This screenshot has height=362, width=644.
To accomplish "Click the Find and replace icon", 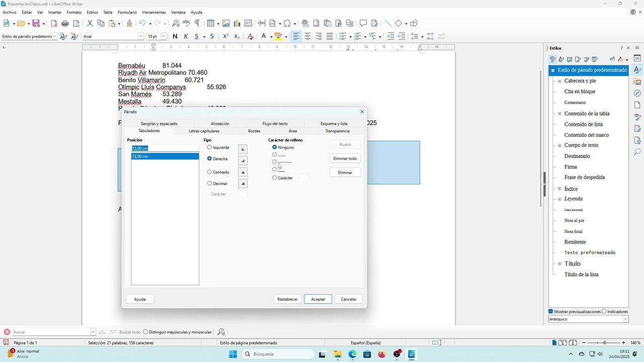I will pos(176,23).
